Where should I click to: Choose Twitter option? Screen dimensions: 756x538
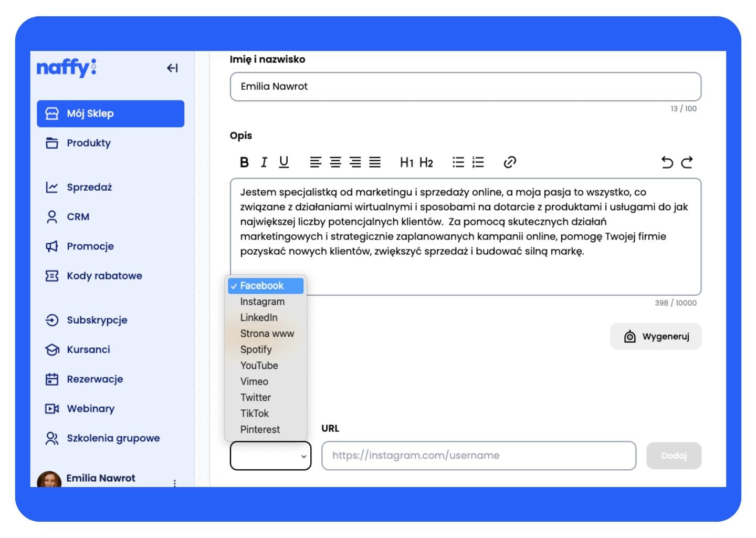[x=266, y=398]
